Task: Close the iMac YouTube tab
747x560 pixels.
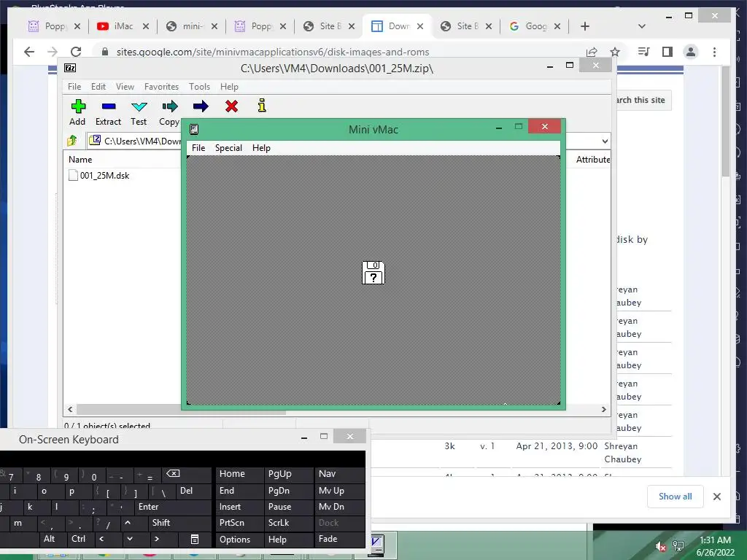Action: point(146,26)
